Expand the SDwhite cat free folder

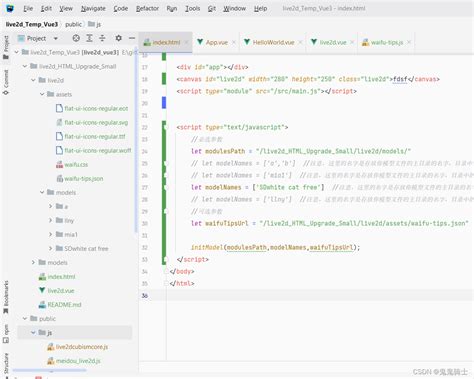50,248
